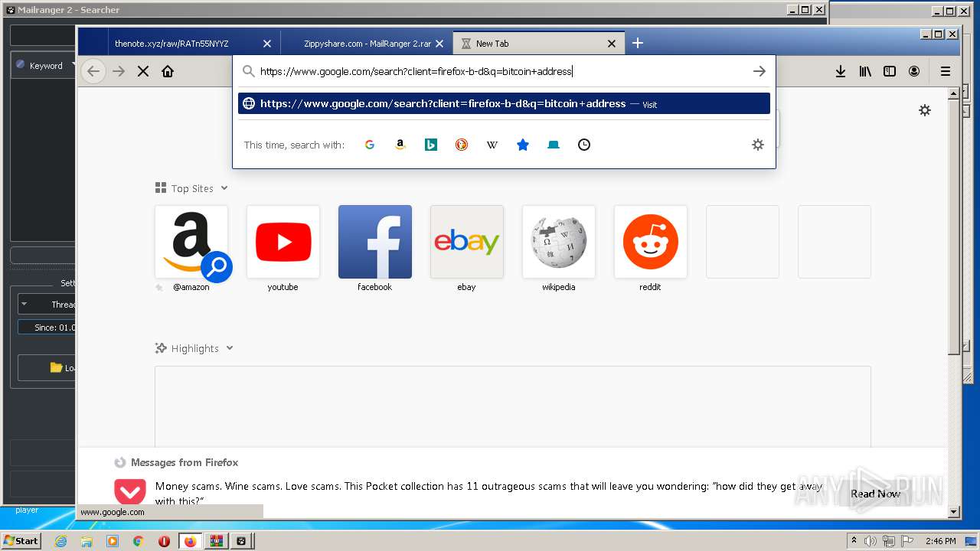Image resolution: width=980 pixels, height=551 pixels.
Task: Open the Amazon top site tile
Action: click(191, 242)
